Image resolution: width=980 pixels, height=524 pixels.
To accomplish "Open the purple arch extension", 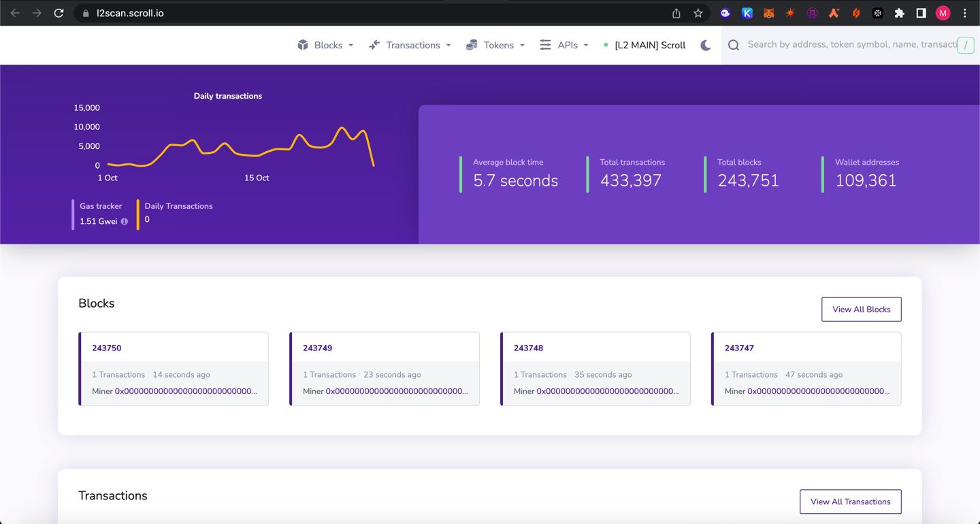I will pyautogui.click(x=812, y=13).
